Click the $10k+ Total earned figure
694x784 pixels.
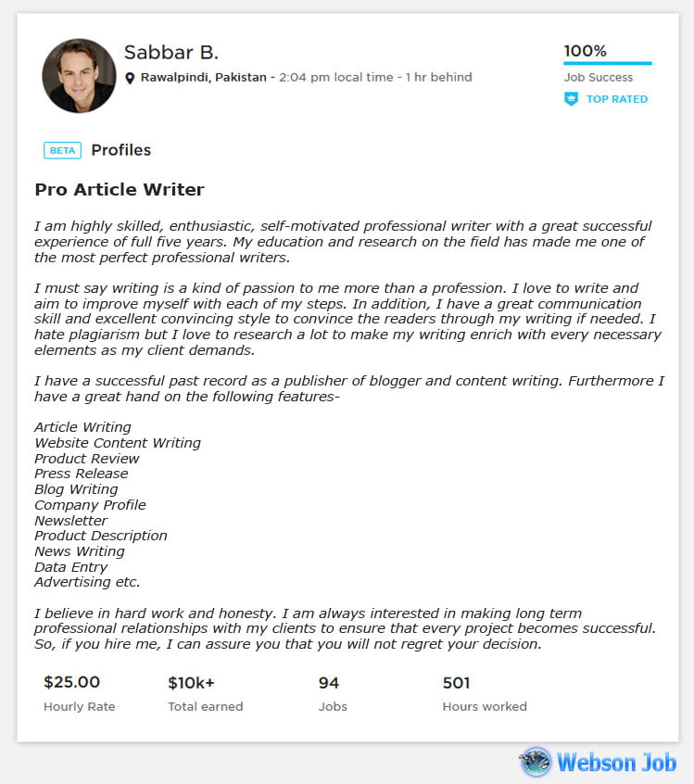[x=191, y=682]
